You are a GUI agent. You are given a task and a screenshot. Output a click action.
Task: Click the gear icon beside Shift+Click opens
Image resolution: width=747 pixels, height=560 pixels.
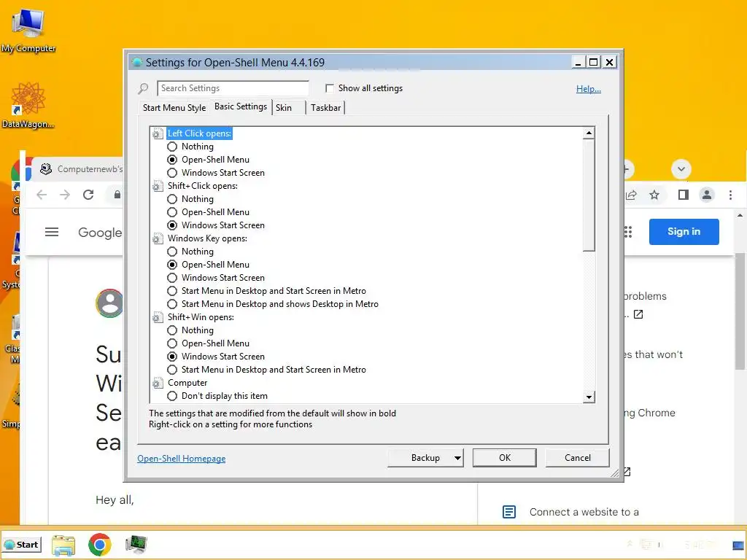(158, 186)
